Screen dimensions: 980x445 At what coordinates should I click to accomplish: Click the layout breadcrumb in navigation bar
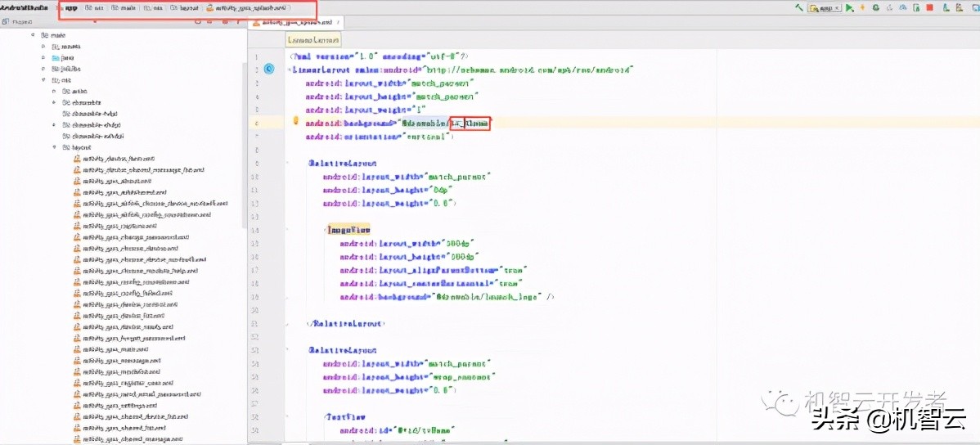pos(184,7)
